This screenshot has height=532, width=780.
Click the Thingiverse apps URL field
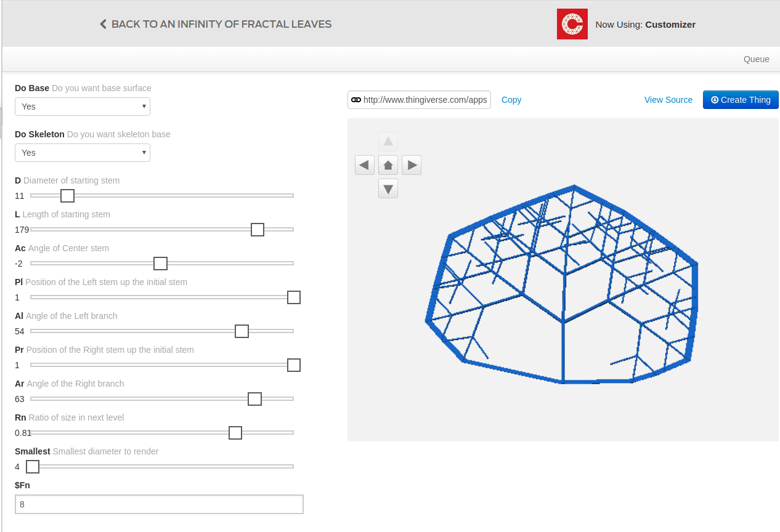pos(425,100)
